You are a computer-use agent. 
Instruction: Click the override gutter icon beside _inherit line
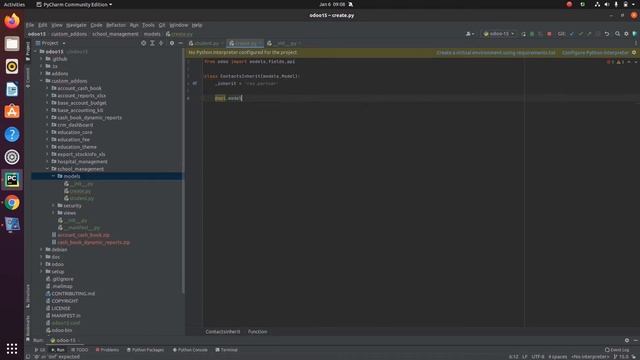[x=195, y=83]
